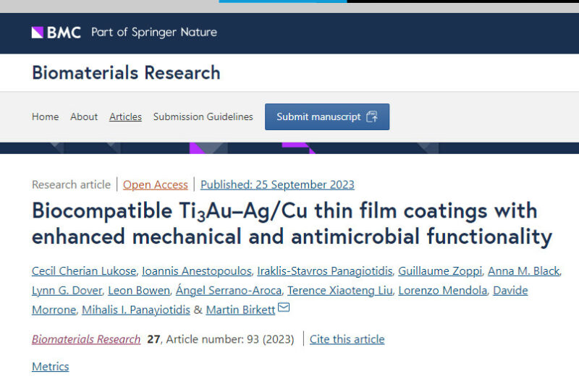
Task: Click the BMC logo
Action: tap(56, 33)
